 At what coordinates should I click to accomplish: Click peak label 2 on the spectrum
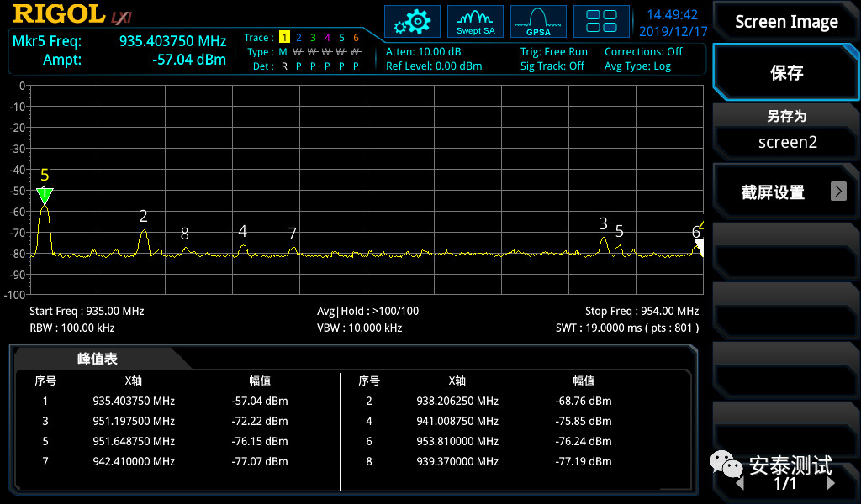[x=143, y=216]
